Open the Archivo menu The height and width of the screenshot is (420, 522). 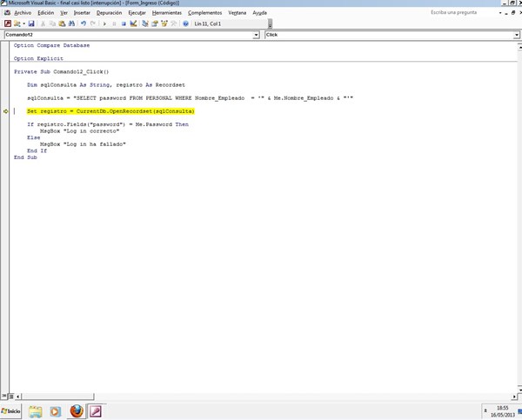point(23,13)
